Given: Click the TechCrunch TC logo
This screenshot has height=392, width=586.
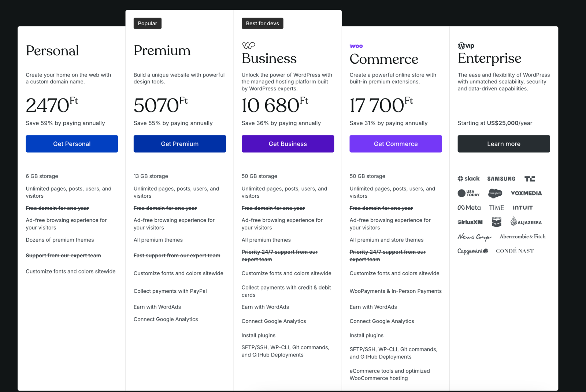Looking at the screenshot, I should (530, 179).
